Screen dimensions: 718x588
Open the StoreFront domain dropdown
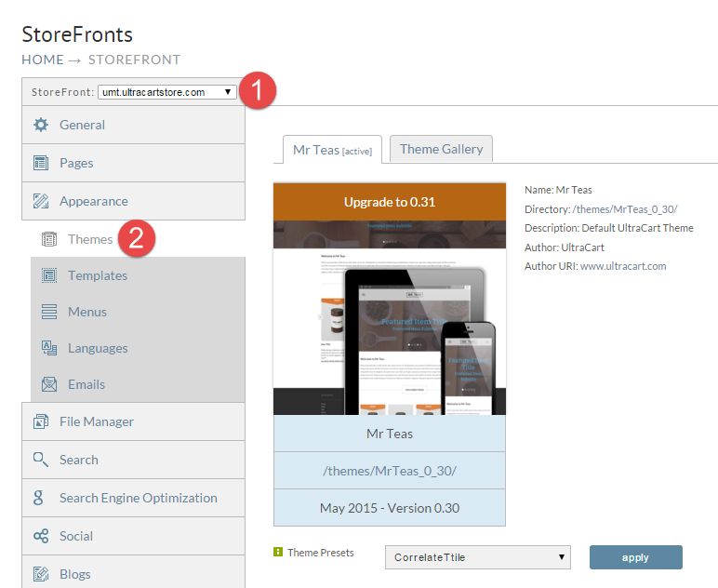coord(167,92)
